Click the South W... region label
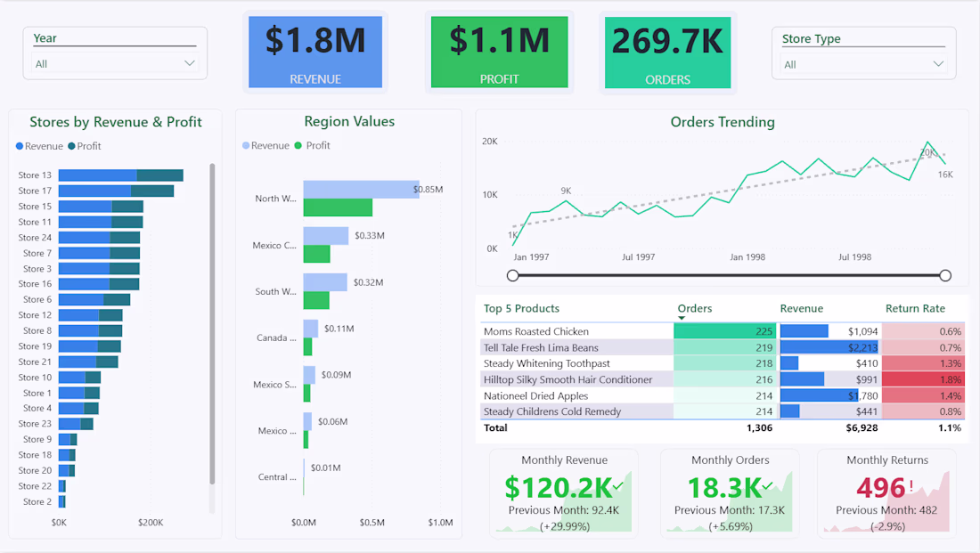The image size is (980, 553). click(275, 292)
